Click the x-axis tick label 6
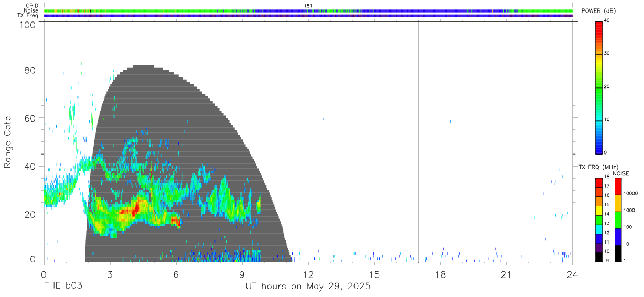The width and height of the screenshot is (644, 297). pos(176,274)
